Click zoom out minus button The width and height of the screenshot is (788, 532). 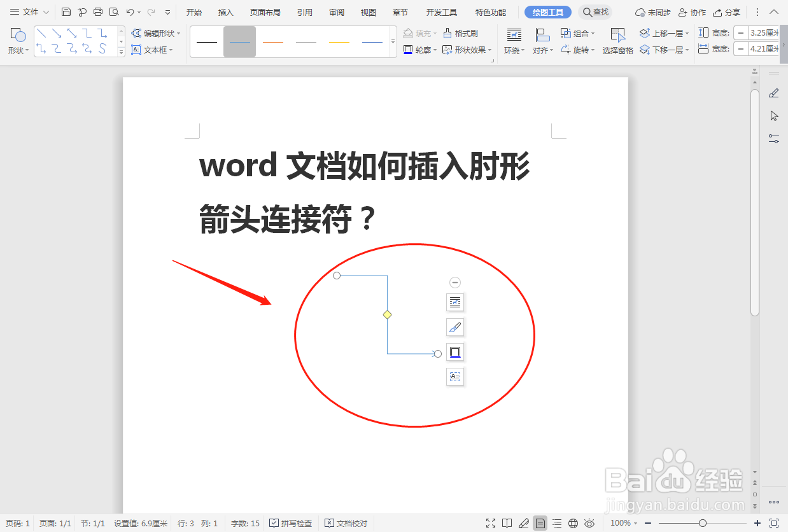pos(648,523)
